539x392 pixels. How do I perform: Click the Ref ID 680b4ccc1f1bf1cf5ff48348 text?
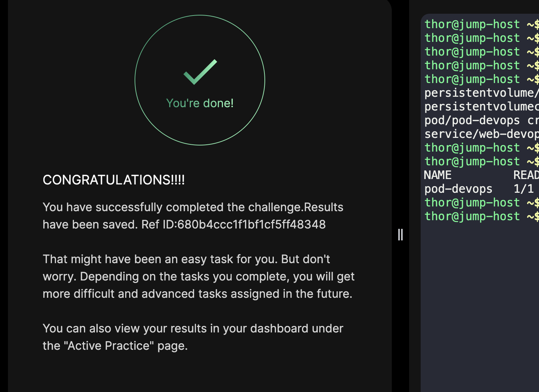pos(251,225)
